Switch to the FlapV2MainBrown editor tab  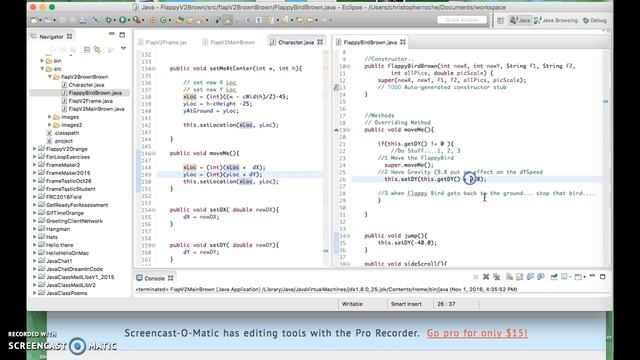(229, 42)
